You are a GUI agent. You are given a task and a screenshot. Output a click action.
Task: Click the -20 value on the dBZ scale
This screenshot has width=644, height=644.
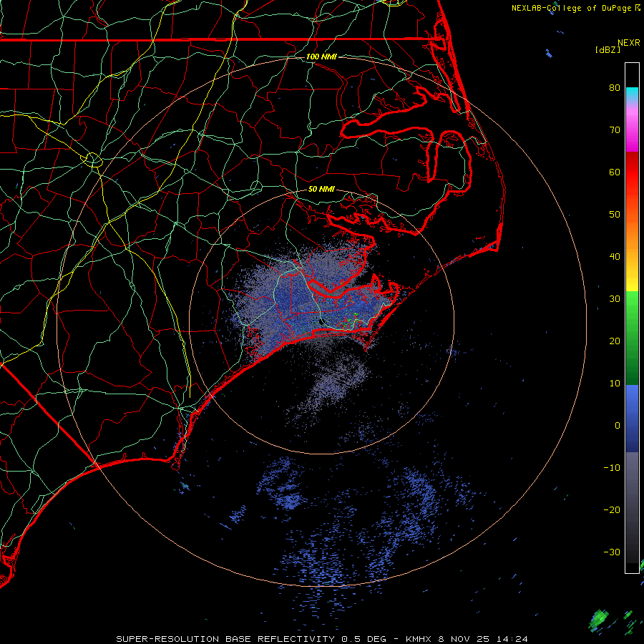tap(612, 510)
